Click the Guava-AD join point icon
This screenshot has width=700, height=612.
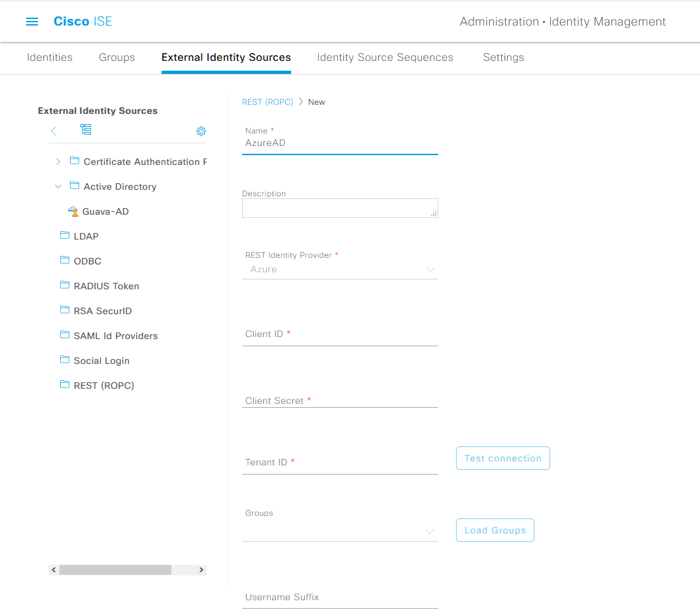coord(73,211)
